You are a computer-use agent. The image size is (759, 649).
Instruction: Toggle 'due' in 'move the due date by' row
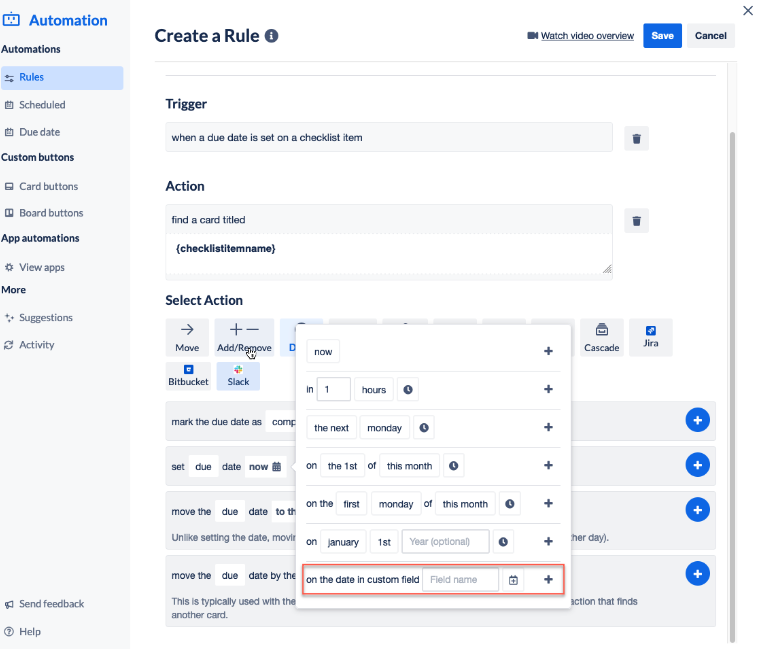229,575
